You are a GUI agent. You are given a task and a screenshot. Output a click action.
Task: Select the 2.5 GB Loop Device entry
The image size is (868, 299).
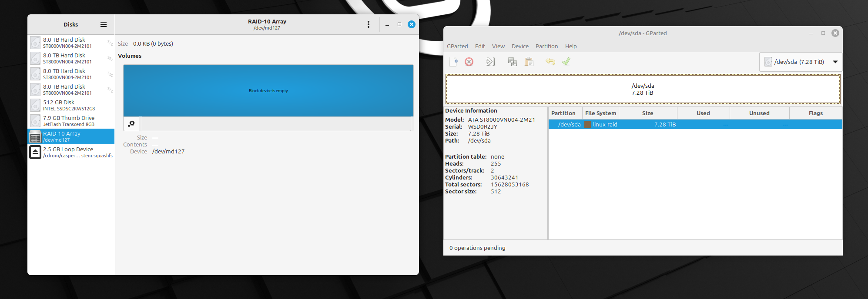coord(71,152)
